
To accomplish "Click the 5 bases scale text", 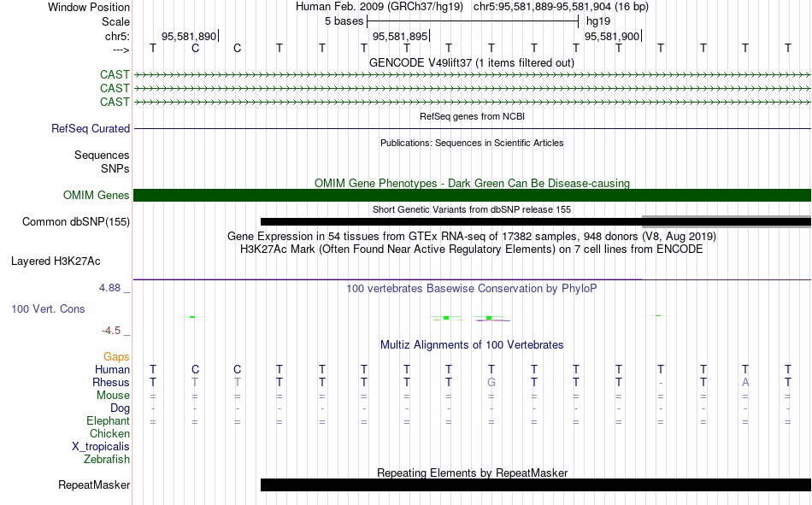I will 344,21.
